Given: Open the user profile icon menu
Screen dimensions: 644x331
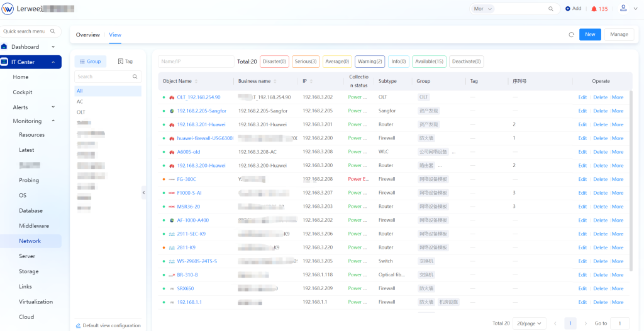Looking at the screenshot, I should 623,9.
